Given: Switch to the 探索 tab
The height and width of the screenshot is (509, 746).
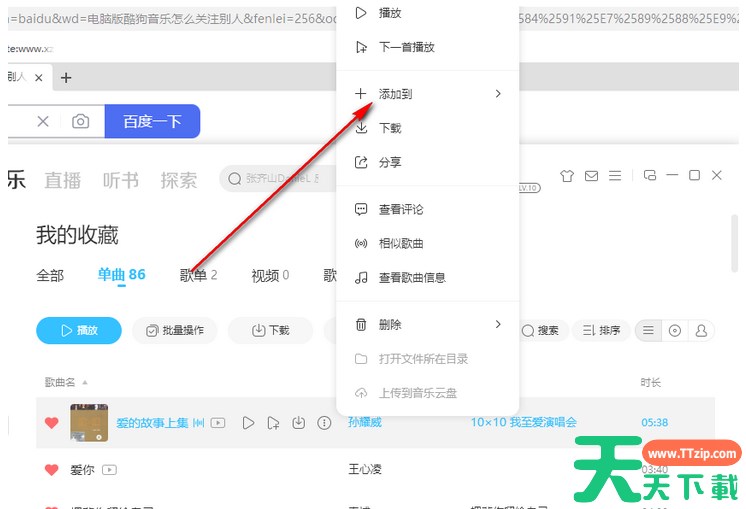Looking at the screenshot, I should 179,181.
